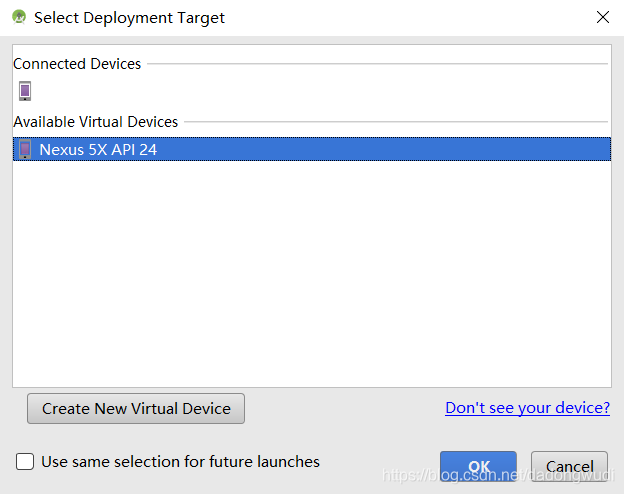This screenshot has height=494, width=624.
Task: Click the Nexus 5X emulator device icon
Action: click(25, 150)
